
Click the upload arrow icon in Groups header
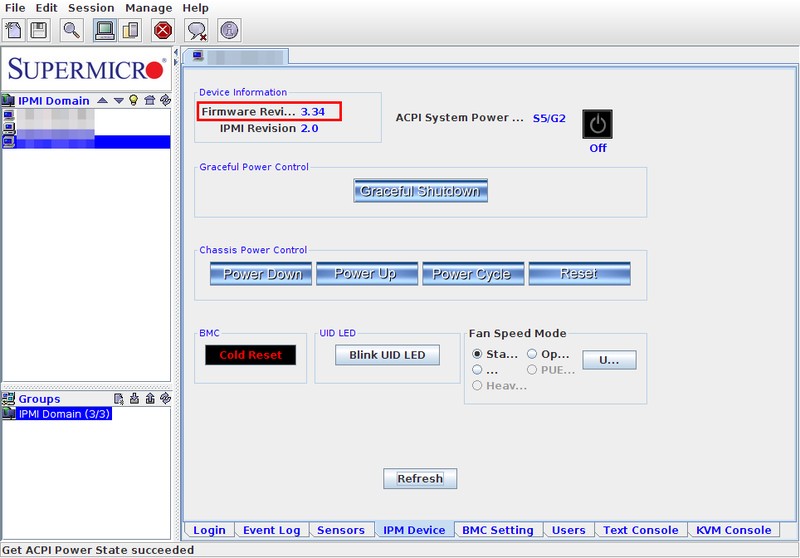(x=150, y=398)
